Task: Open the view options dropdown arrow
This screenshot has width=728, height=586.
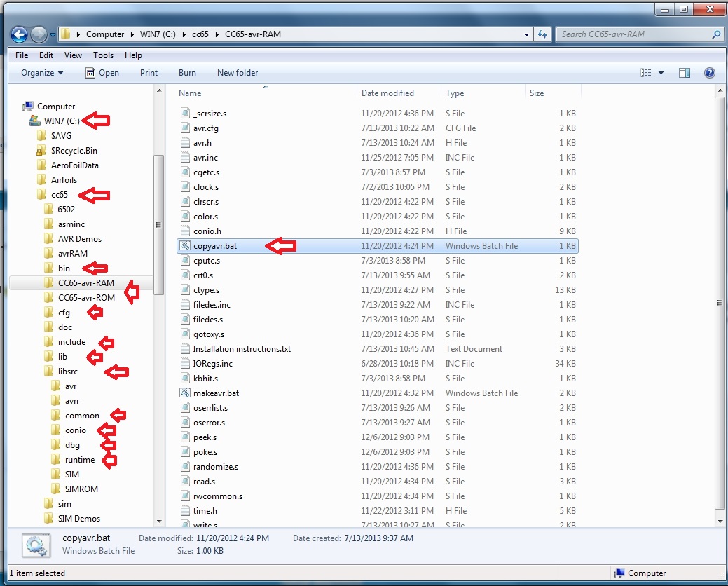Action: pyautogui.click(x=661, y=73)
